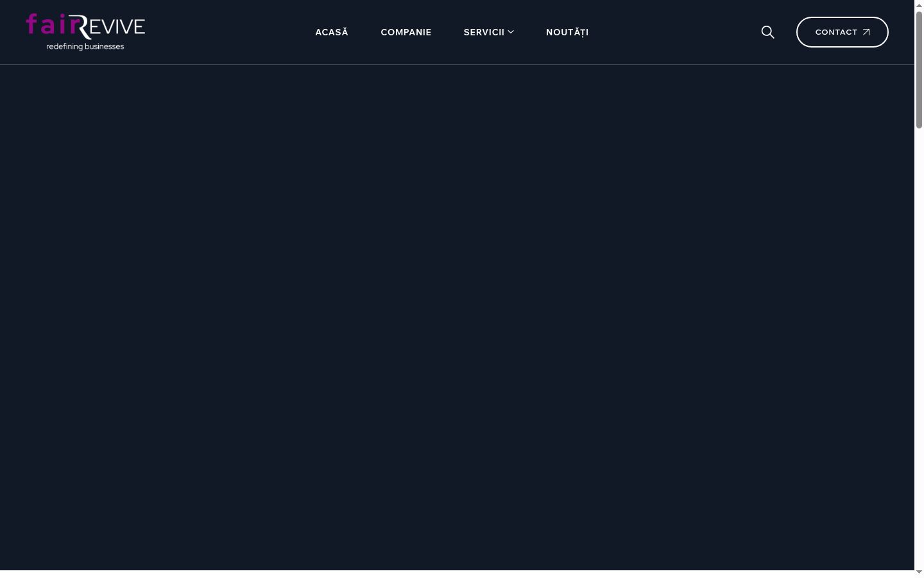
Task: Click the fairRevive logo
Action: tap(85, 32)
